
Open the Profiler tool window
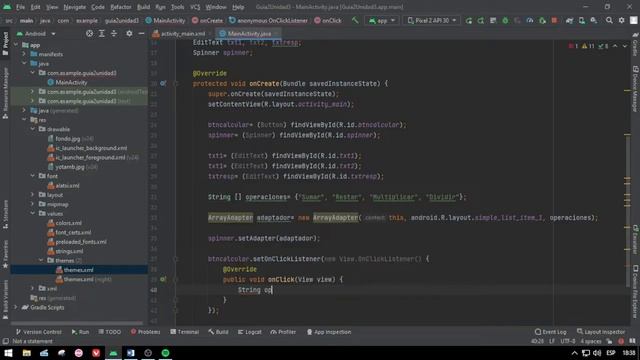click(283, 332)
